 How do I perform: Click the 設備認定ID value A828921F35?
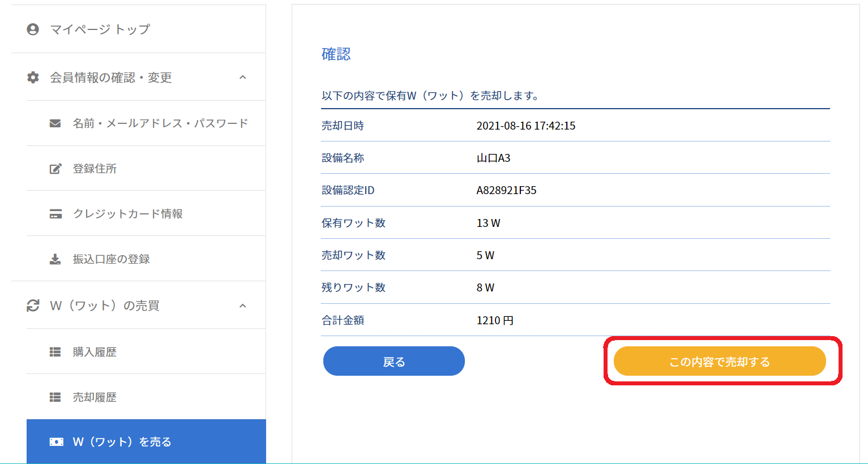(x=506, y=190)
